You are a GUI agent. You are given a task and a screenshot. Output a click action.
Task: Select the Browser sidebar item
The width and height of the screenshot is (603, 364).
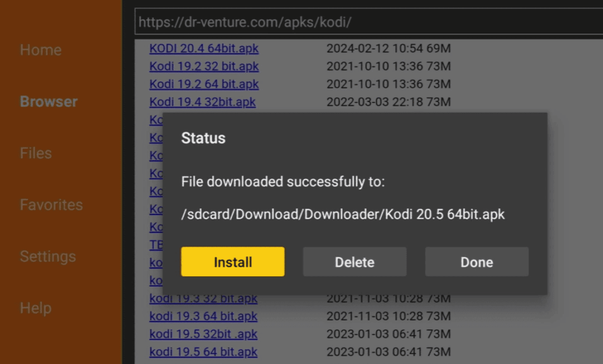(x=49, y=101)
